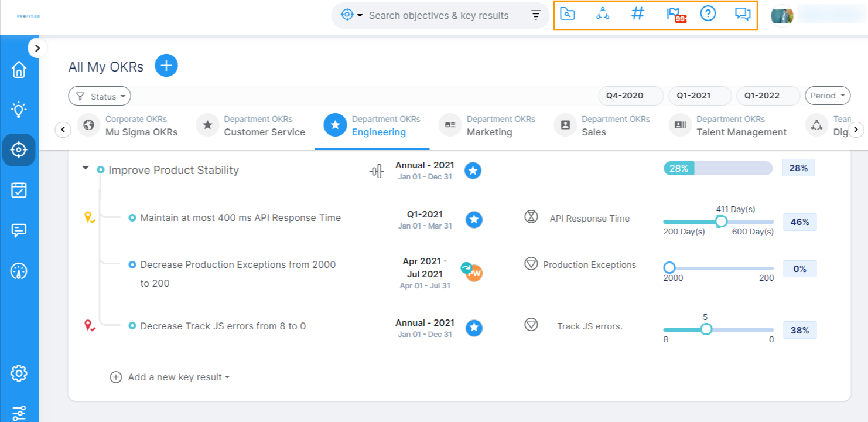Open the Period dropdown

(827, 95)
